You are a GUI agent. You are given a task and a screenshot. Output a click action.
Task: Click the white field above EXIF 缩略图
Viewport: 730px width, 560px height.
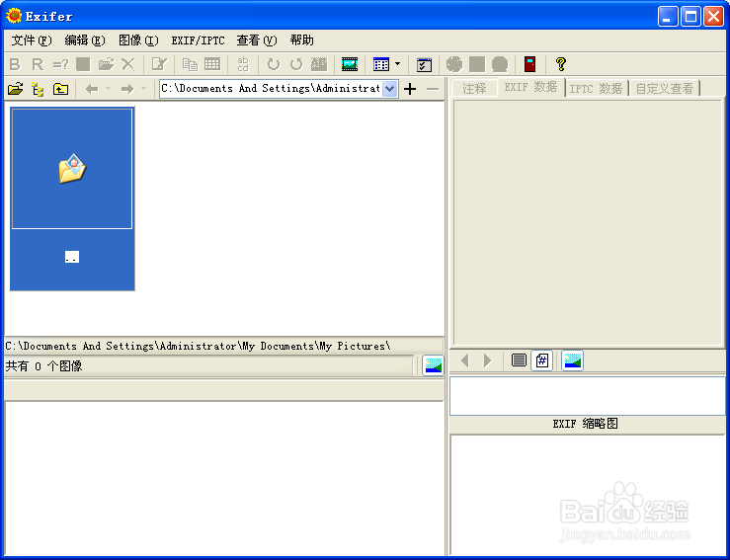[x=588, y=396]
